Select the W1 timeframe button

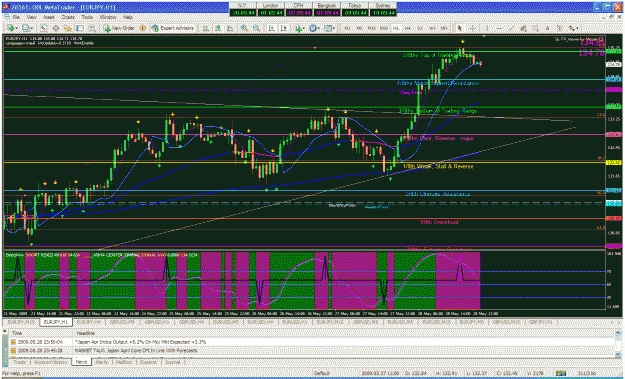432,28
